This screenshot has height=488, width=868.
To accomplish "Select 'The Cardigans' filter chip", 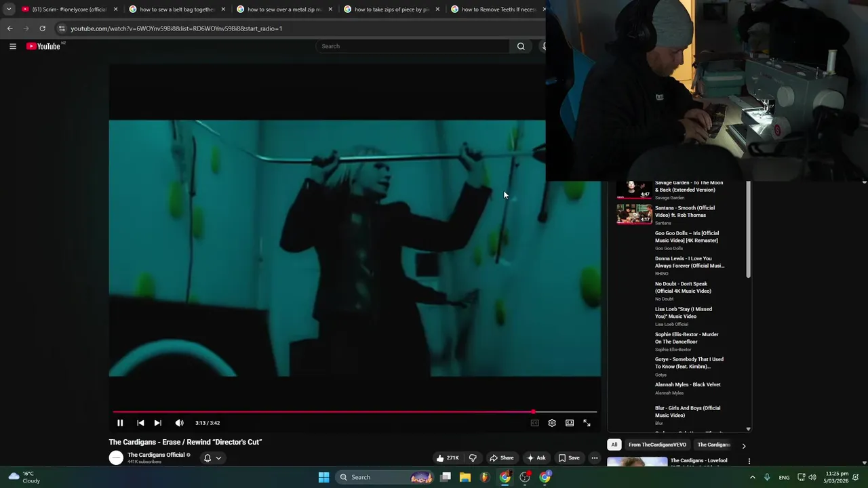I will [x=713, y=445].
